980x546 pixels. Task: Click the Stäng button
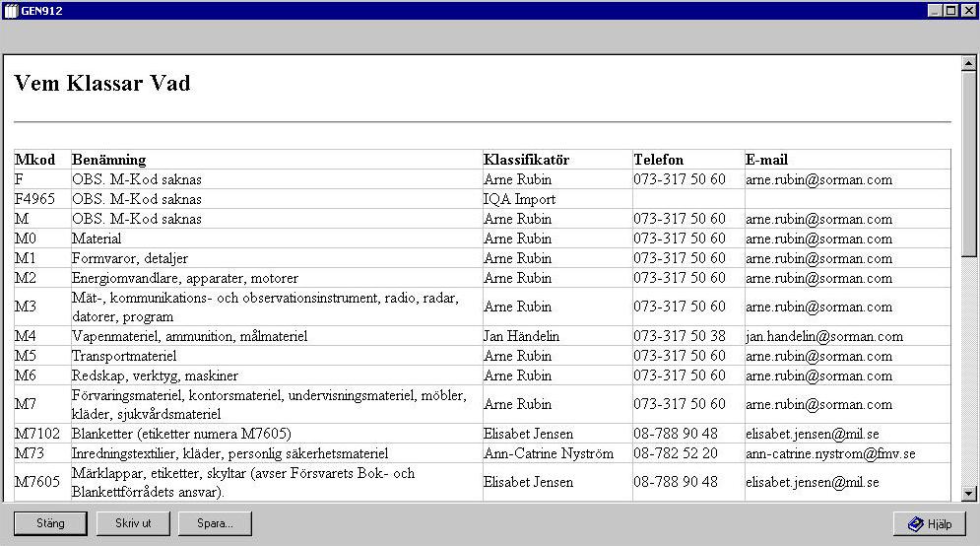coord(50,523)
